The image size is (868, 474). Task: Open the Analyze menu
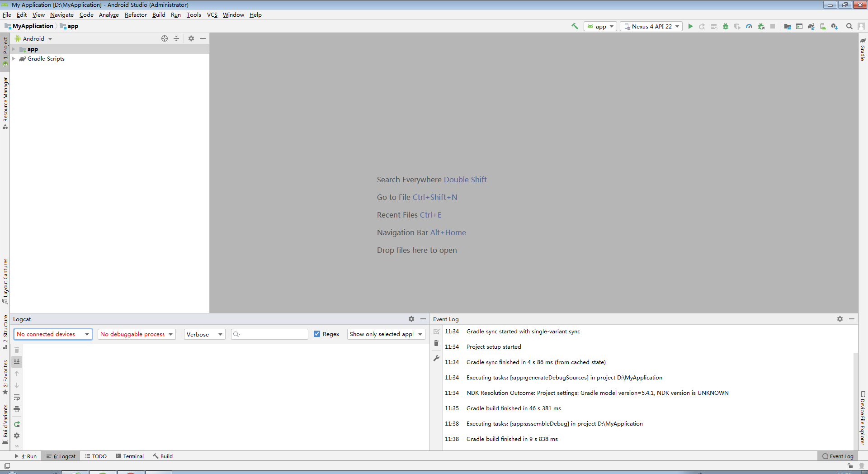click(x=109, y=14)
